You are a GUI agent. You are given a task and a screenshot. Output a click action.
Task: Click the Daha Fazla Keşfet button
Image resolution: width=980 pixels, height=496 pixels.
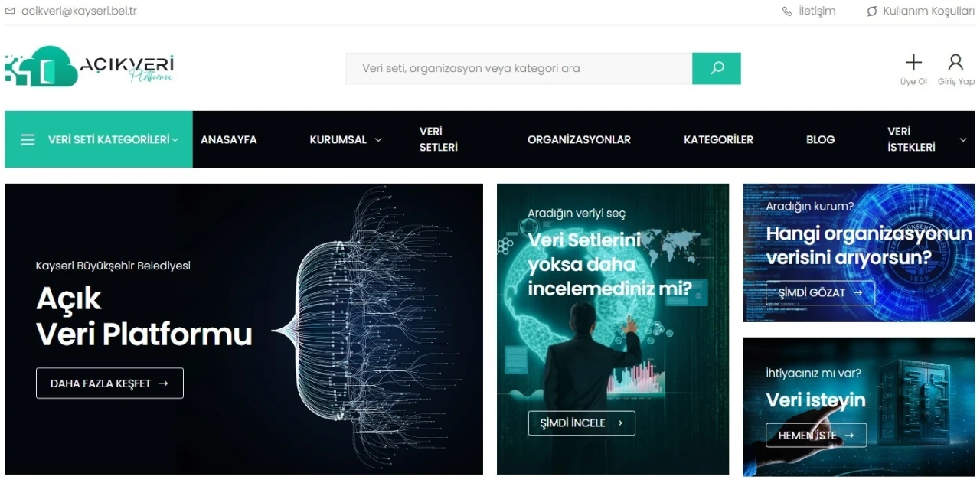pos(109,383)
